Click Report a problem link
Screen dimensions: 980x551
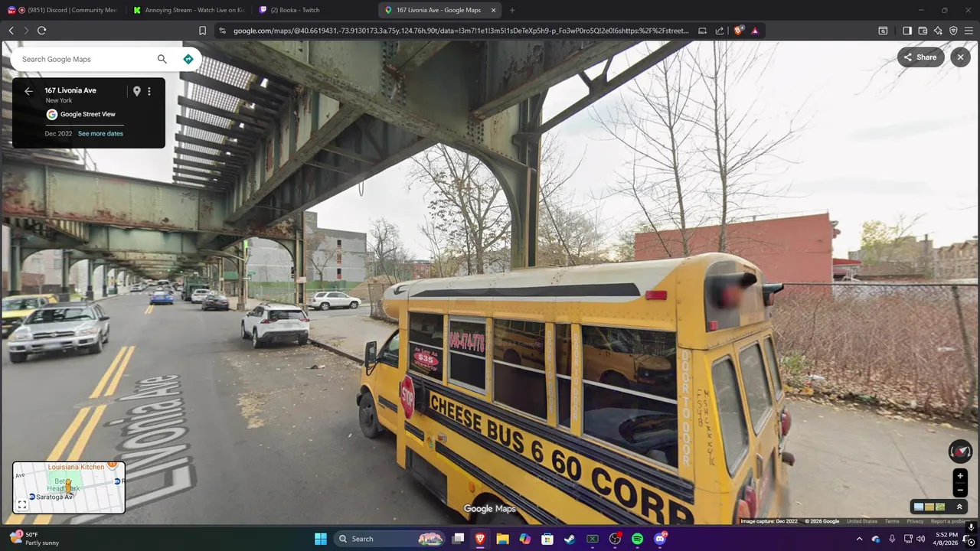949,521
